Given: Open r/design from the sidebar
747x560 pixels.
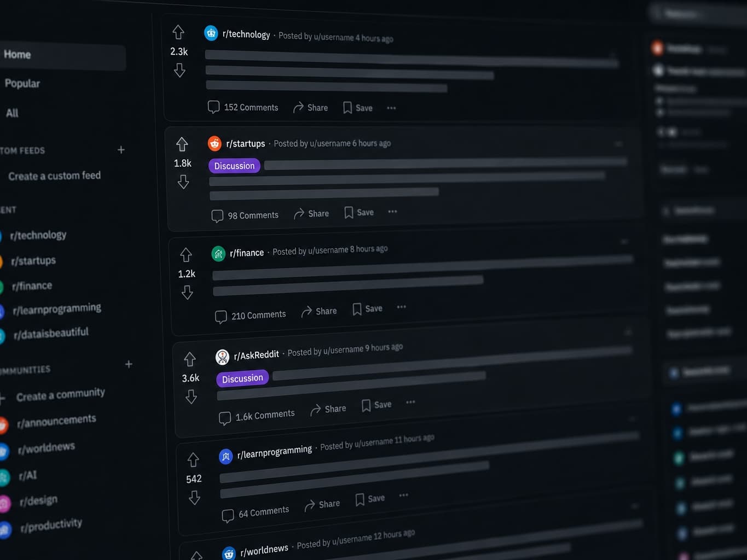Looking at the screenshot, I should (38, 500).
